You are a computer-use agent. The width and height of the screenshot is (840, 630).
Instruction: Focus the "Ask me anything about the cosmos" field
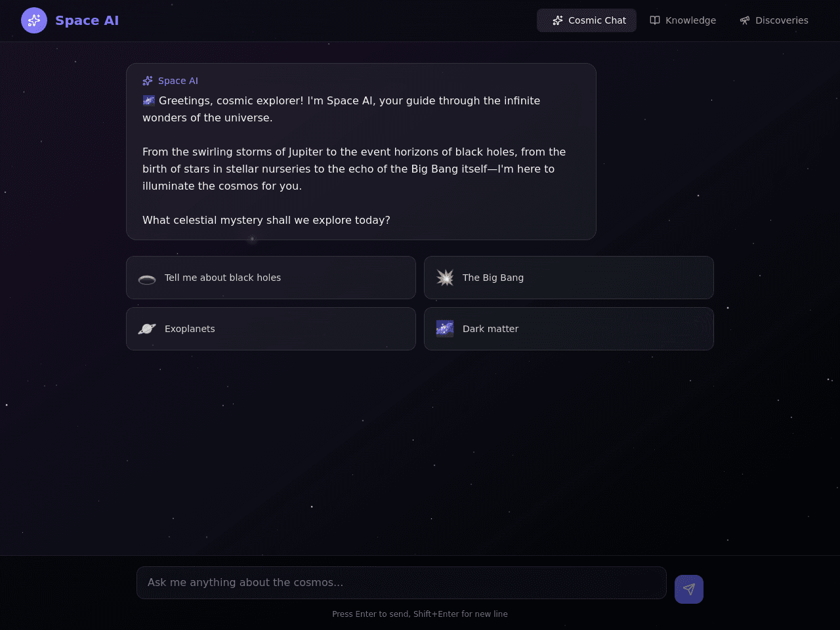click(402, 583)
